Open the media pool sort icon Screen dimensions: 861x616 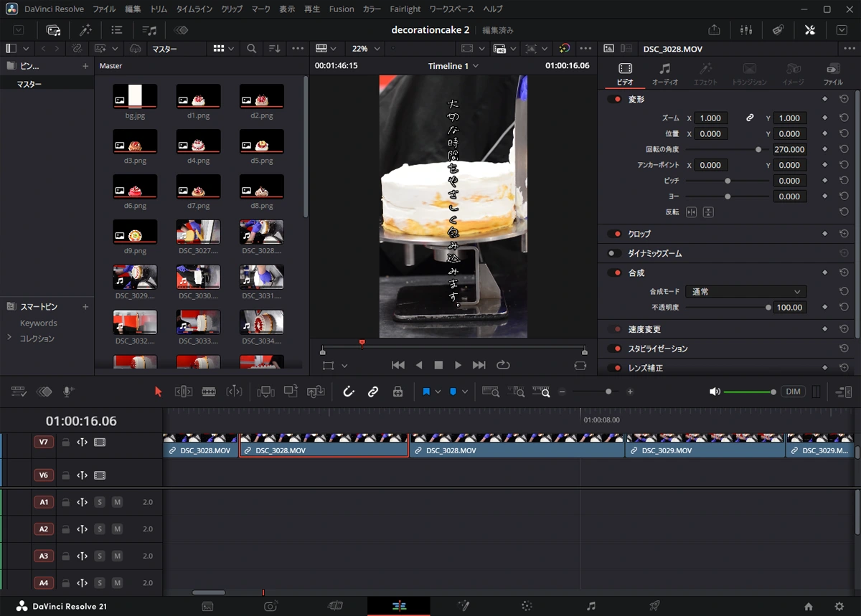[274, 49]
